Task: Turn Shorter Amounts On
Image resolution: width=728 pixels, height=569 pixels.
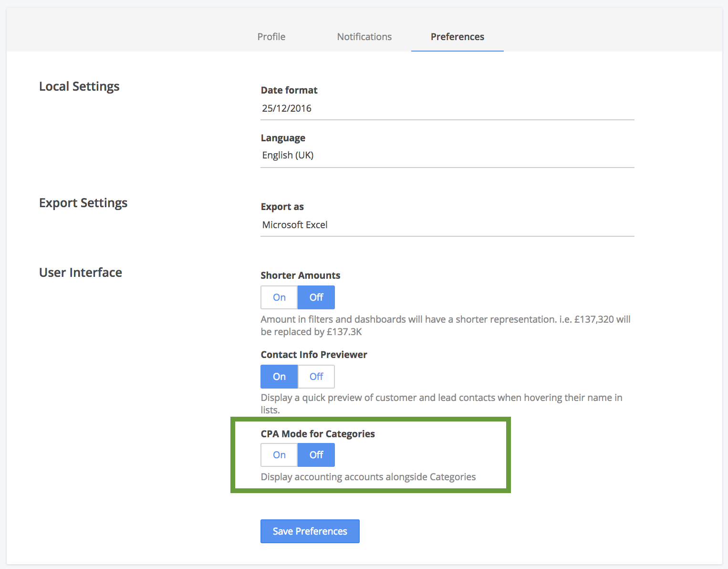Action: pyautogui.click(x=279, y=297)
